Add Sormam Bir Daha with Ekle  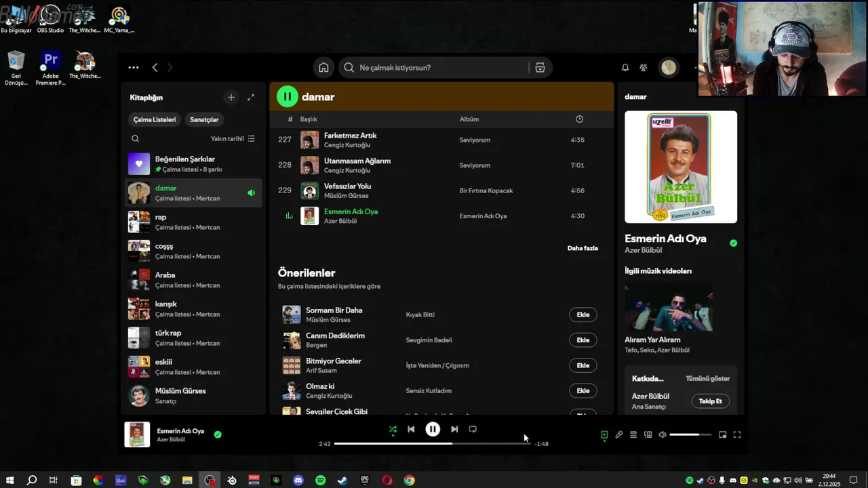tap(583, 314)
